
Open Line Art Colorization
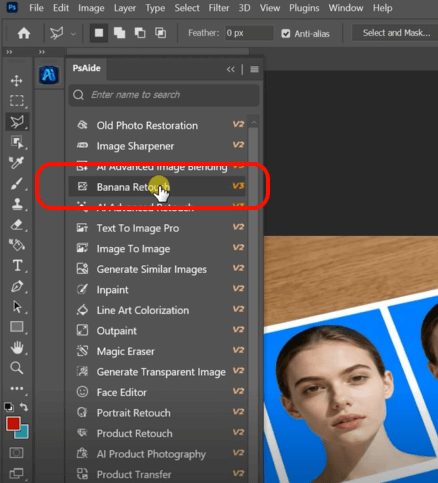coord(157,310)
